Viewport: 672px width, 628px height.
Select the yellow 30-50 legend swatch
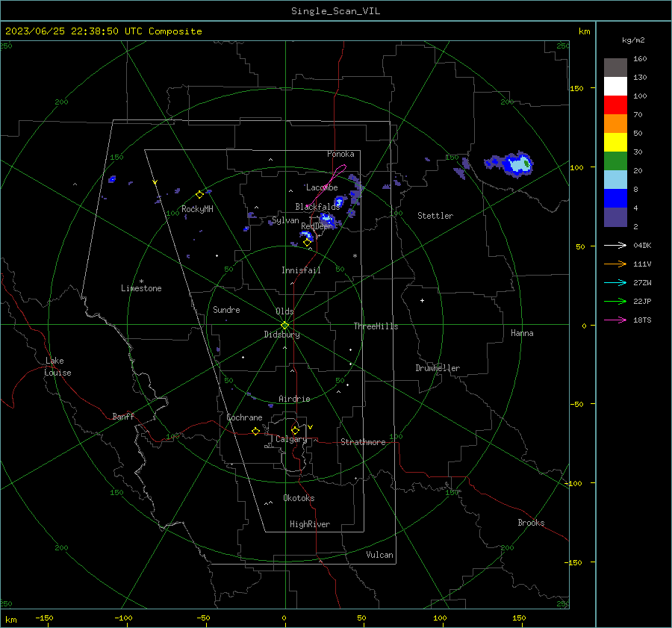(615, 143)
